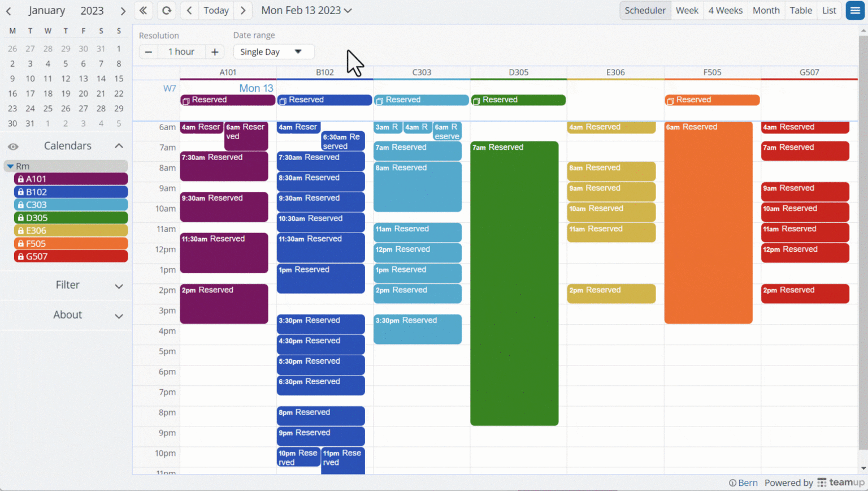Select day 13 in the mini calendar
Viewport: 868px width, 491px height.
click(x=83, y=78)
